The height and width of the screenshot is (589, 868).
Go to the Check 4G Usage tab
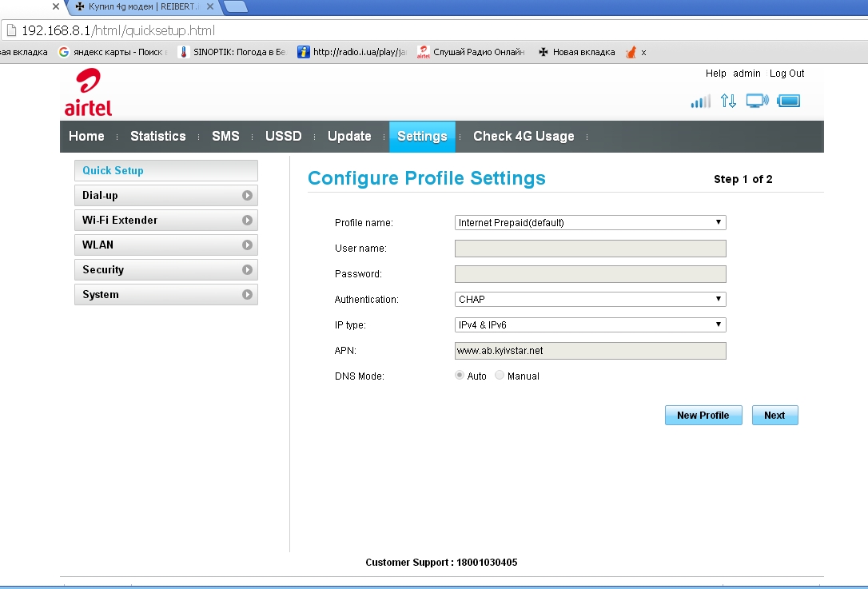tap(524, 137)
